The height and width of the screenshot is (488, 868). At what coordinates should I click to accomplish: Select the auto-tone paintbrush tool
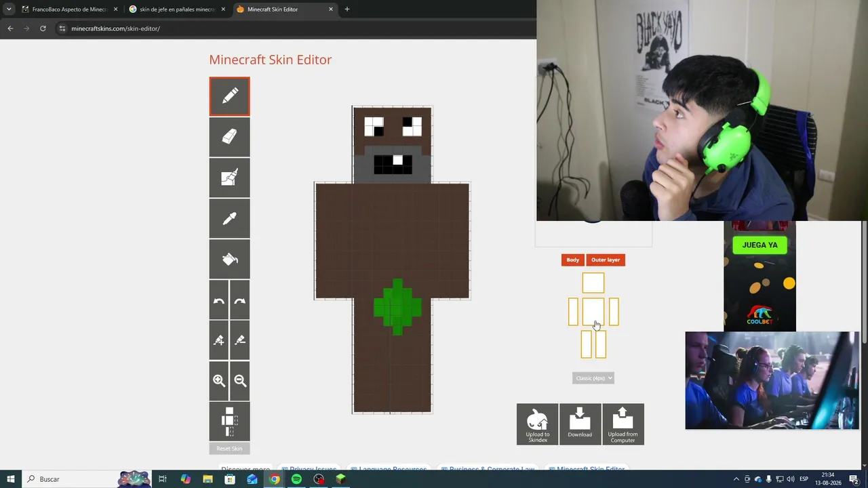tap(229, 178)
